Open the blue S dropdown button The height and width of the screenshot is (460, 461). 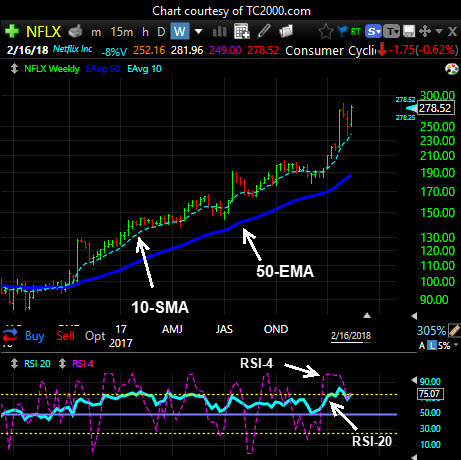[x=373, y=32]
